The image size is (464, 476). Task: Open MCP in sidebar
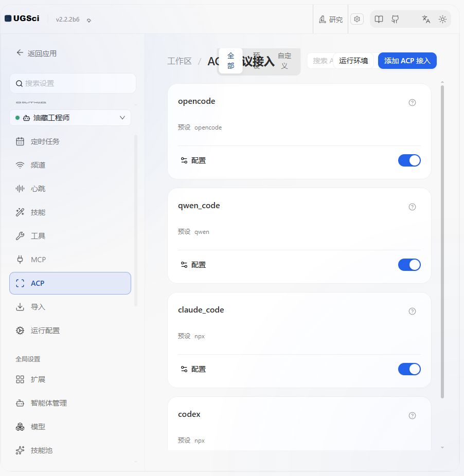pos(70,260)
